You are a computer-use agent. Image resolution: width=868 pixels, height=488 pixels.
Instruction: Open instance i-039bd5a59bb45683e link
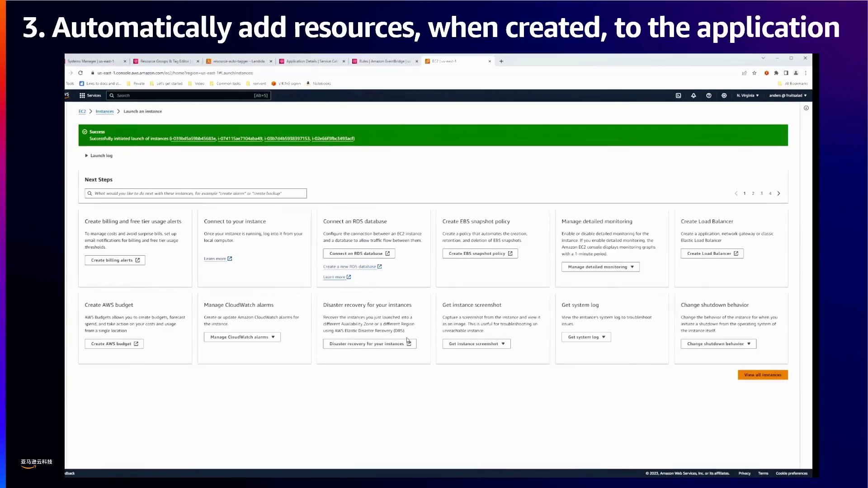point(193,138)
